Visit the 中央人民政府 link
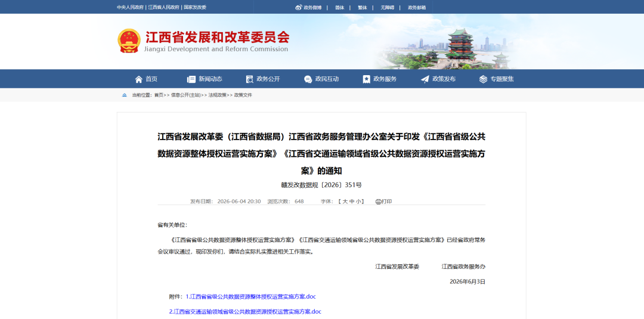The width and height of the screenshot is (644, 319). [x=130, y=7]
